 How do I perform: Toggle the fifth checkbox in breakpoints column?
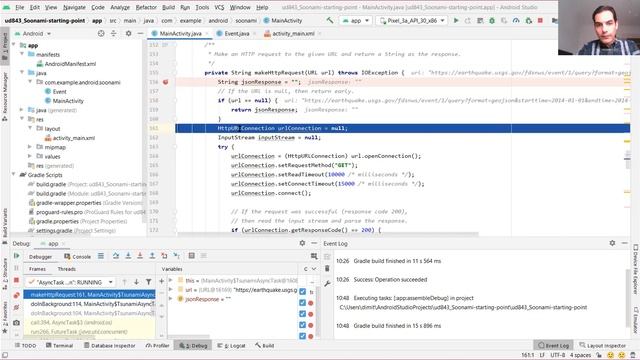[302, 336]
